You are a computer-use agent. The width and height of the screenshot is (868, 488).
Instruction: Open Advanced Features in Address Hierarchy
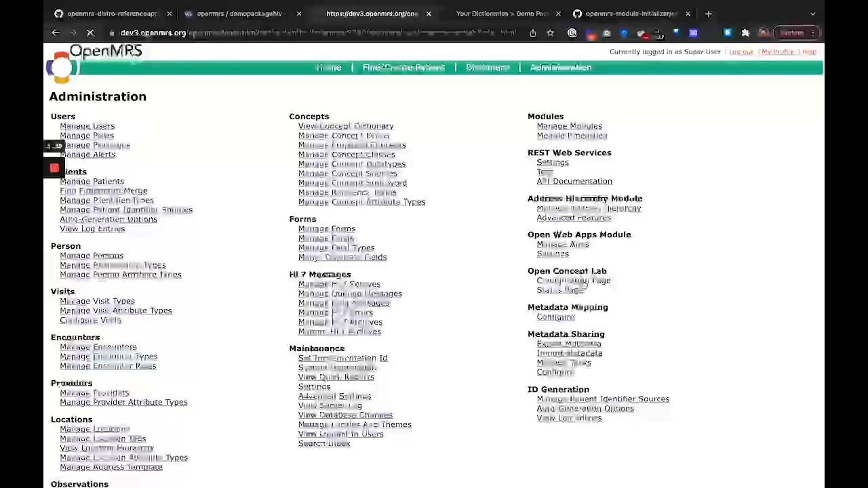(574, 218)
